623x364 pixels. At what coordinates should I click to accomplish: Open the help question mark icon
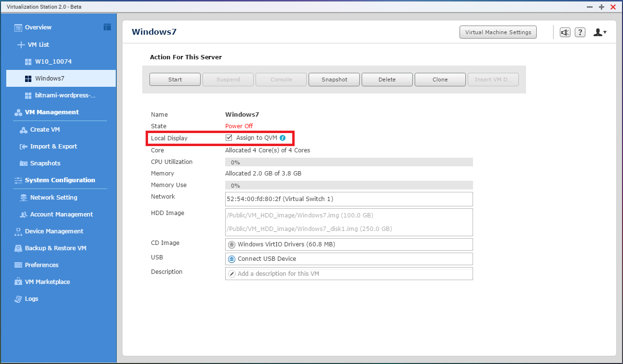580,32
